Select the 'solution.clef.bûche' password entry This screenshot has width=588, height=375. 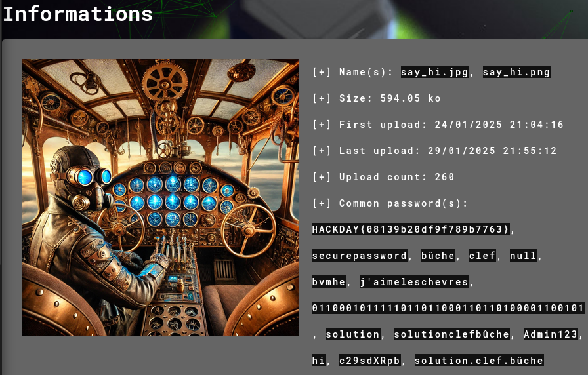[479, 361]
